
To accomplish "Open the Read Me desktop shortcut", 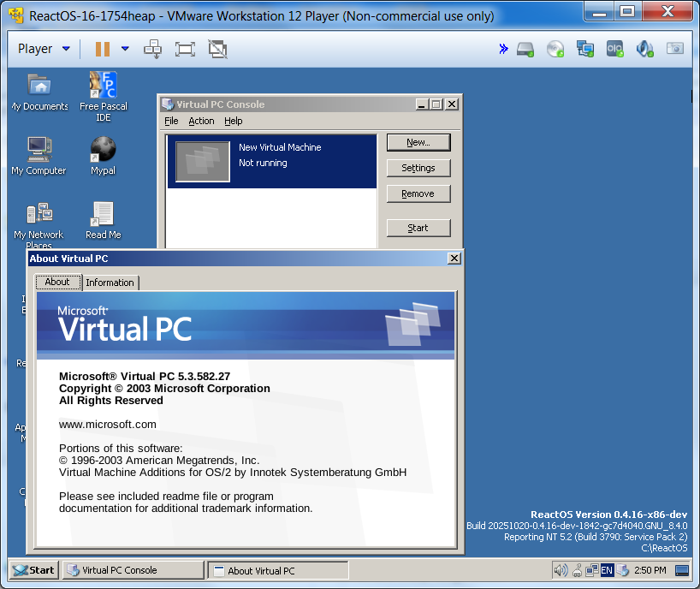I will 103,215.
